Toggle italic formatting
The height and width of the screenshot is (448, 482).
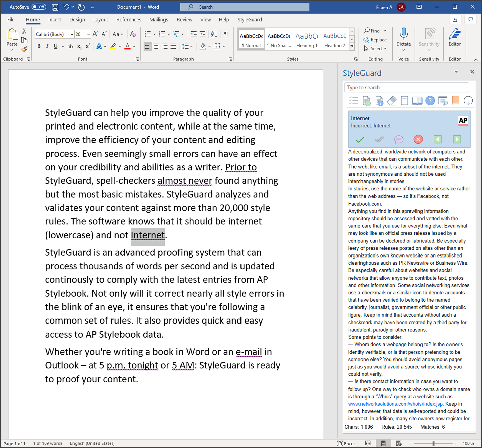point(47,46)
